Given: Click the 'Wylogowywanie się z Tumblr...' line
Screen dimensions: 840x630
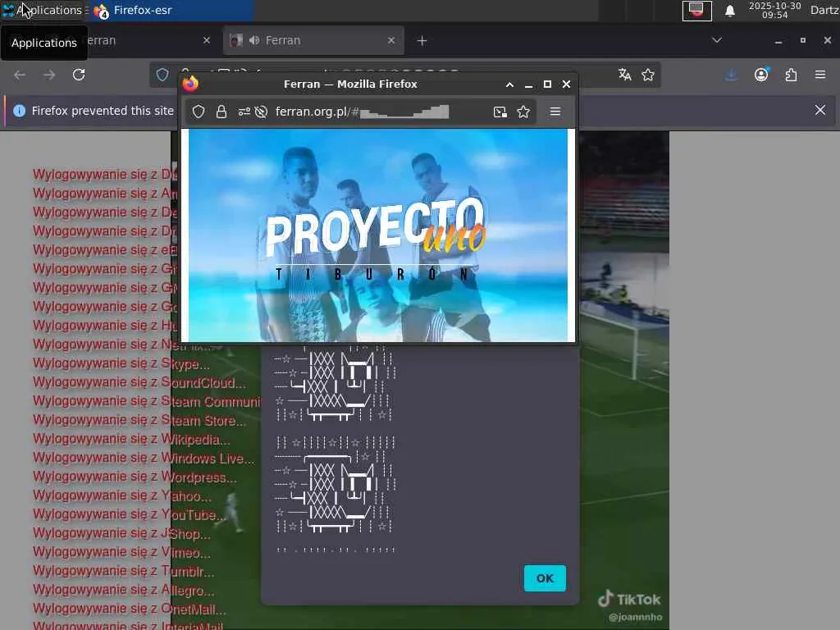Looking at the screenshot, I should point(124,572).
